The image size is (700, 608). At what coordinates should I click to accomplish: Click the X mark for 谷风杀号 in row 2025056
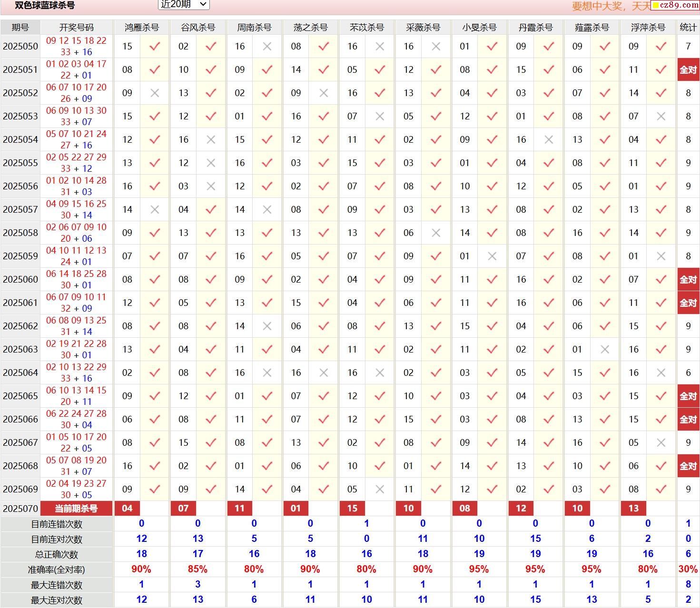click(211, 186)
